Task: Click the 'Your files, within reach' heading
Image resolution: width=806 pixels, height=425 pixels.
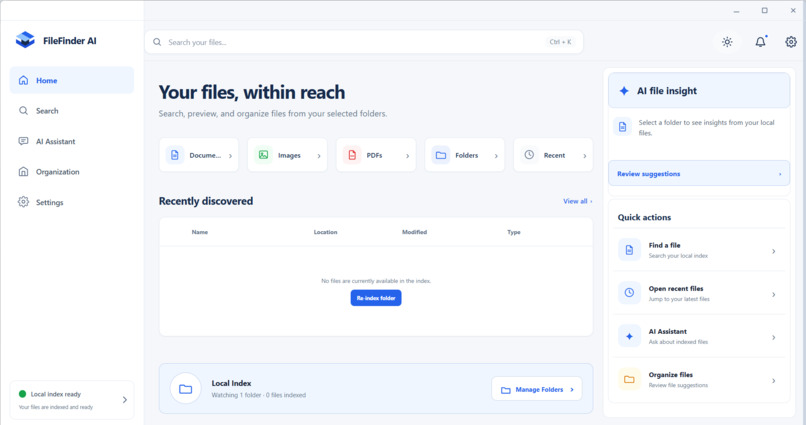Action: (252, 93)
